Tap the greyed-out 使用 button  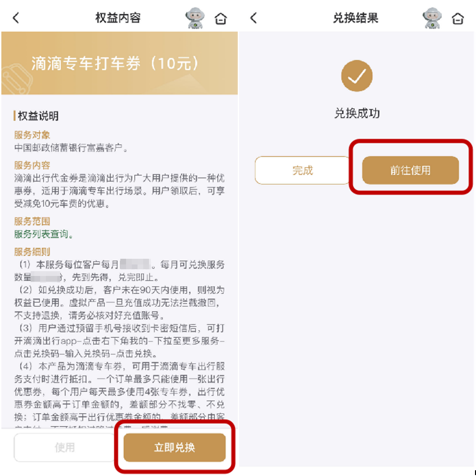[64, 447]
